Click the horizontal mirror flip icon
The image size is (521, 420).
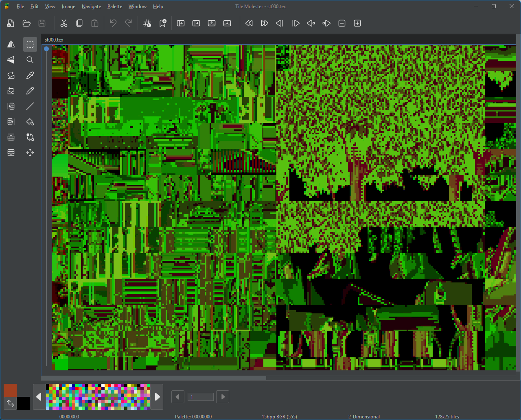pos(11,44)
